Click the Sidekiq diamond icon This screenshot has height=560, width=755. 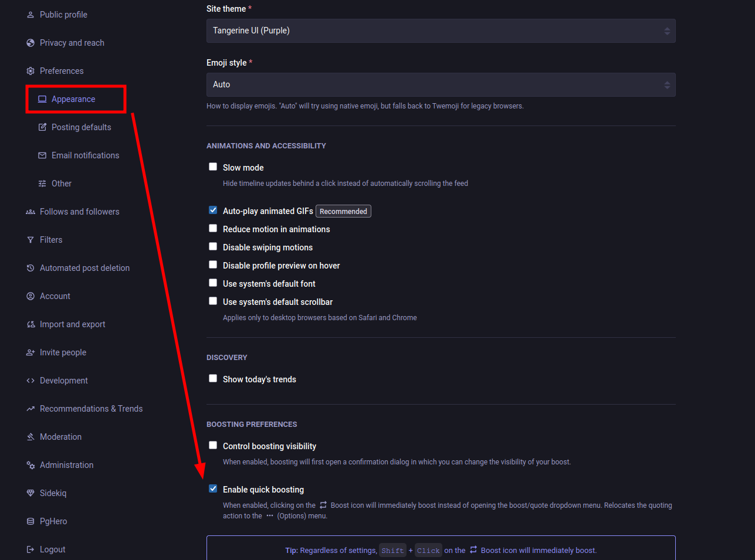tap(31, 493)
